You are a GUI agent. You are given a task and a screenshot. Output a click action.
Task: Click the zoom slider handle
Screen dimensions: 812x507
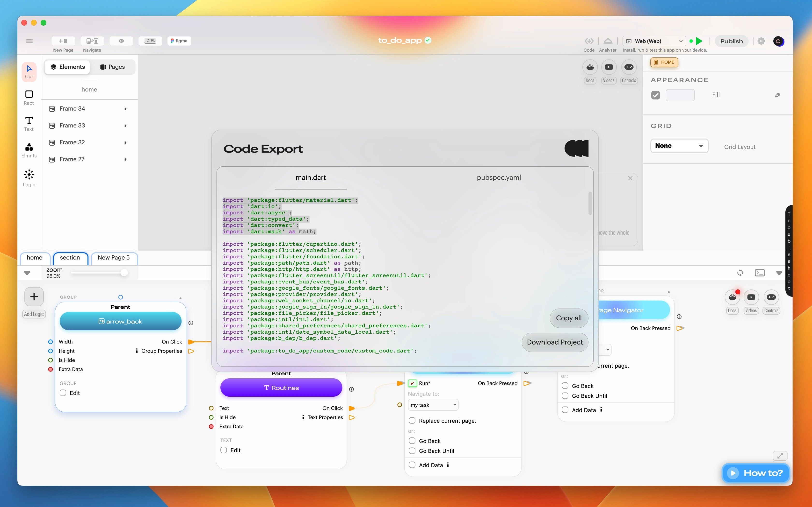click(x=124, y=273)
